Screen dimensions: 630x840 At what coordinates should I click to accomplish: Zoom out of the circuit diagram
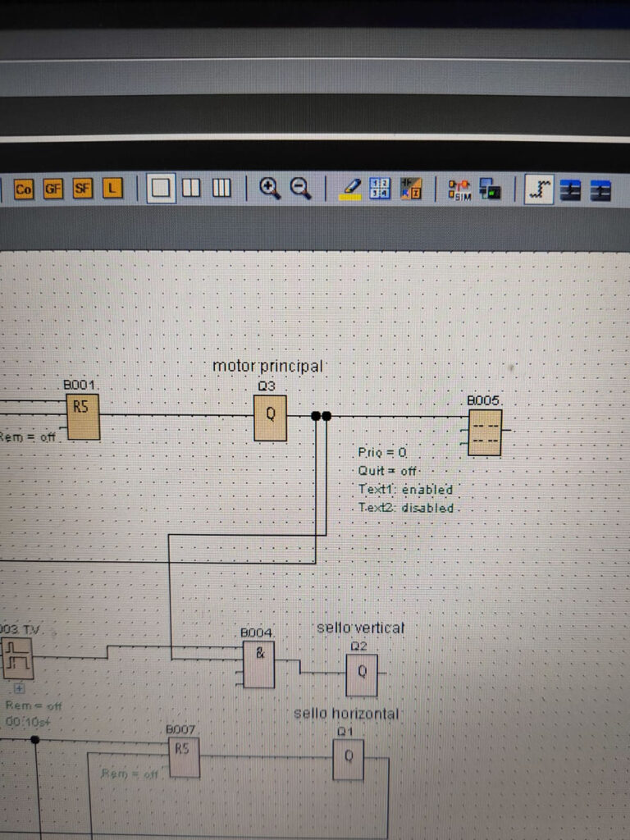pyautogui.click(x=301, y=189)
